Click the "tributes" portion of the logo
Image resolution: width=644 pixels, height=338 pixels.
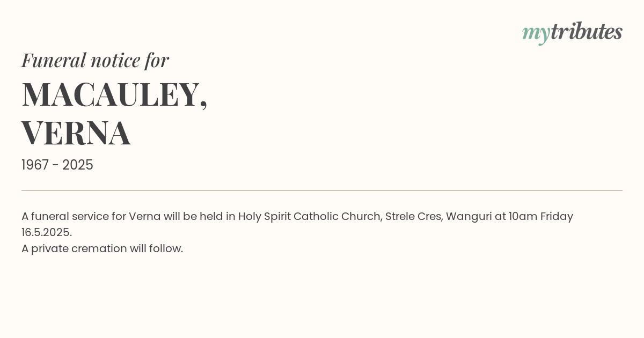[587, 31]
